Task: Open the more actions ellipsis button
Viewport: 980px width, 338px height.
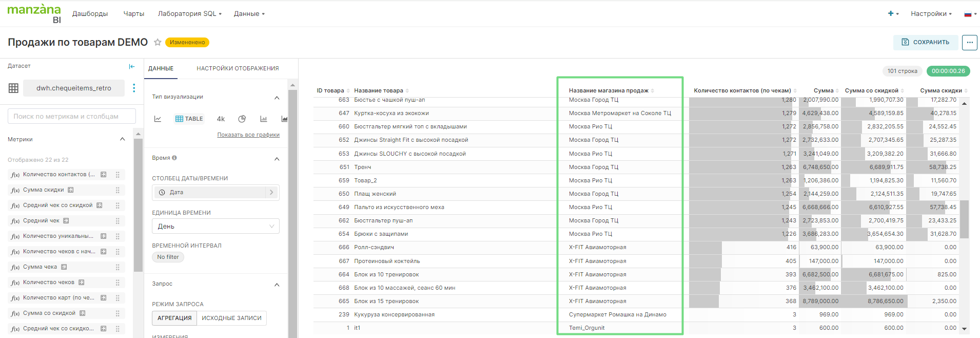Action: coord(969,42)
